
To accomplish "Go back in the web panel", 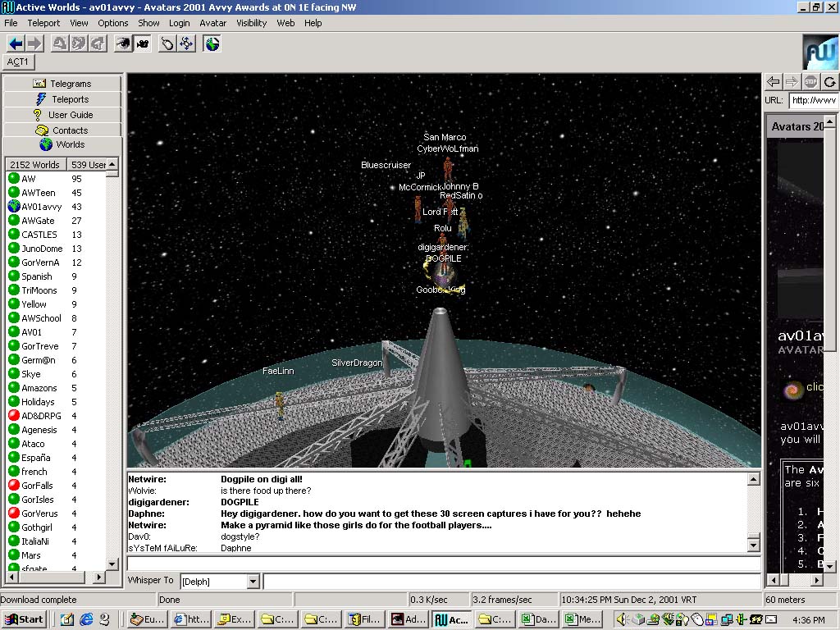I will pyautogui.click(x=773, y=81).
